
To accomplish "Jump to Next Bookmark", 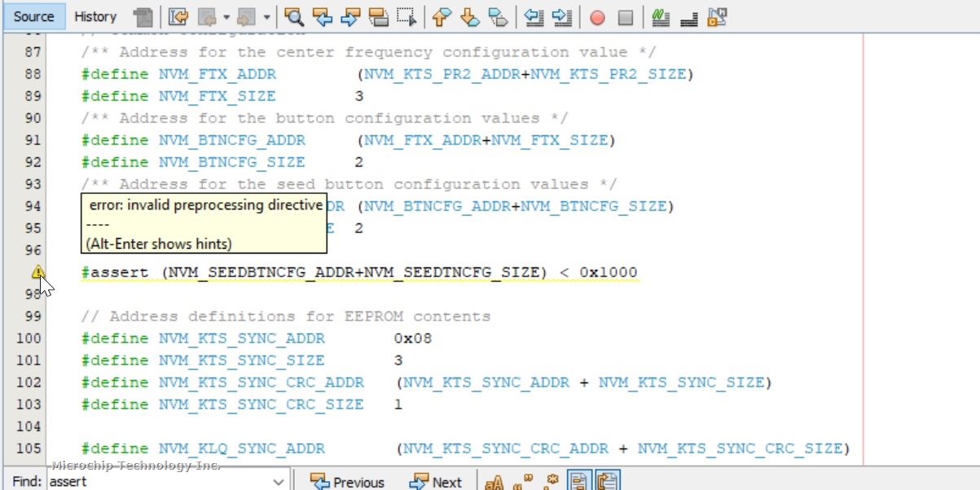I will click(470, 16).
